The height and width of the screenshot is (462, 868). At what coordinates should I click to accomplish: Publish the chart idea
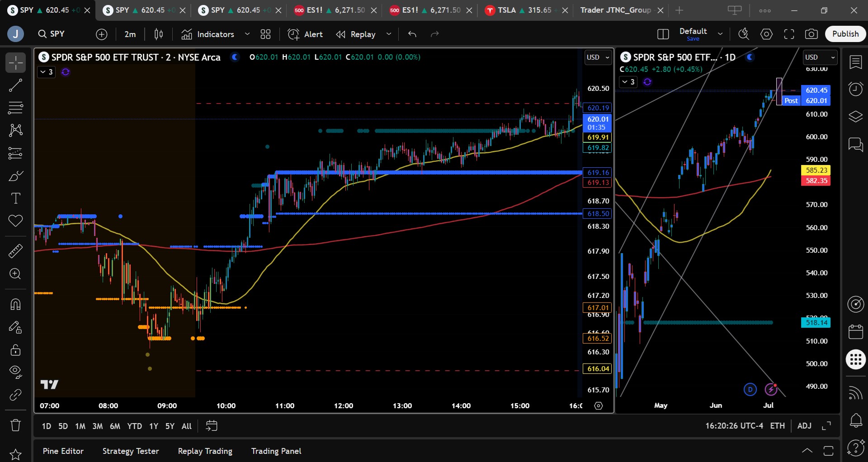pos(845,34)
